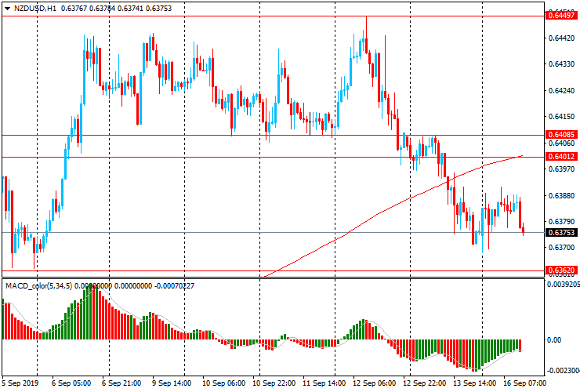Click the 16 Sep 07:00 time label
This screenshot has width=580, height=392.
click(526, 384)
